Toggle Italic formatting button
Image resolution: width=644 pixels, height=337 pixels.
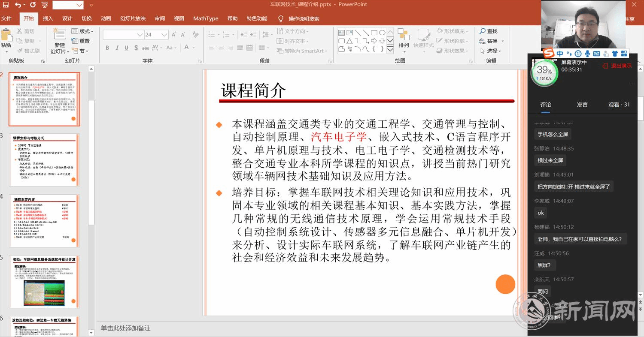[117, 48]
